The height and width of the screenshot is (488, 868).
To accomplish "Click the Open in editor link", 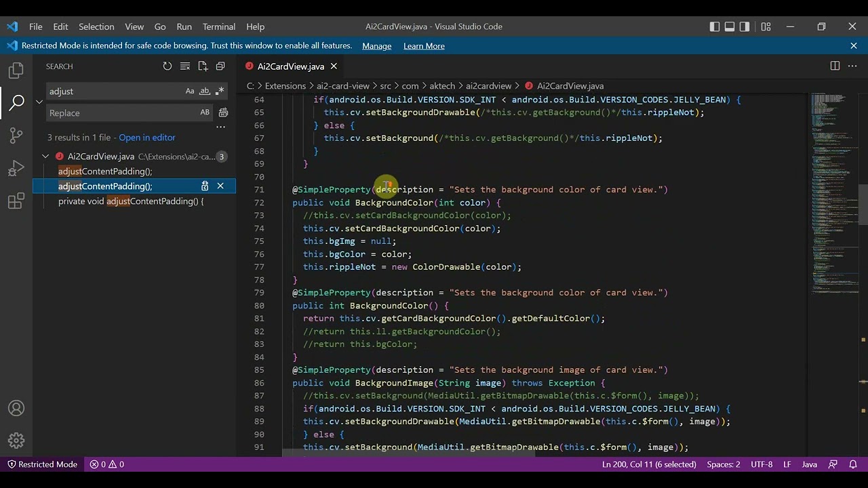I will (147, 138).
